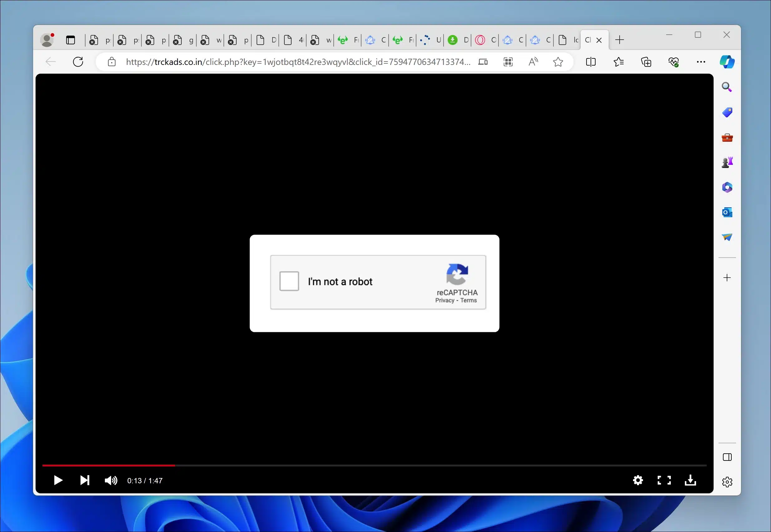Open the reCAPTCHA Terms link
Image resolution: width=771 pixels, height=532 pixels.
469,300
